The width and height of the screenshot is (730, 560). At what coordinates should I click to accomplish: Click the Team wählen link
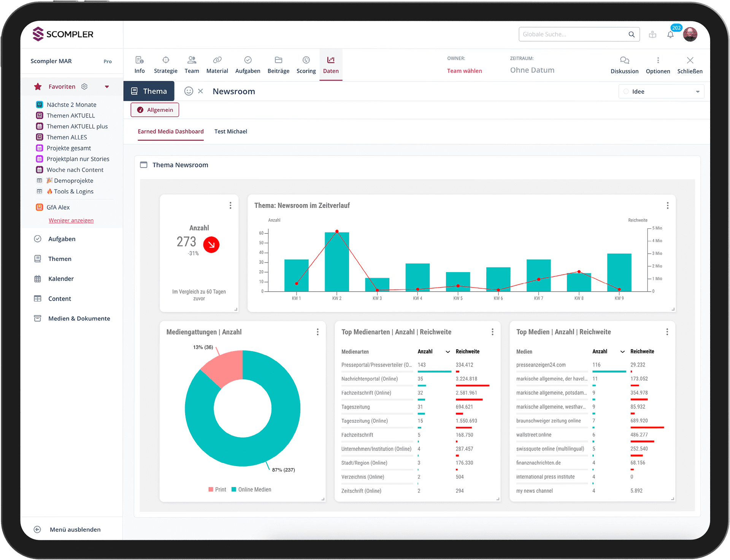[465, 71]
